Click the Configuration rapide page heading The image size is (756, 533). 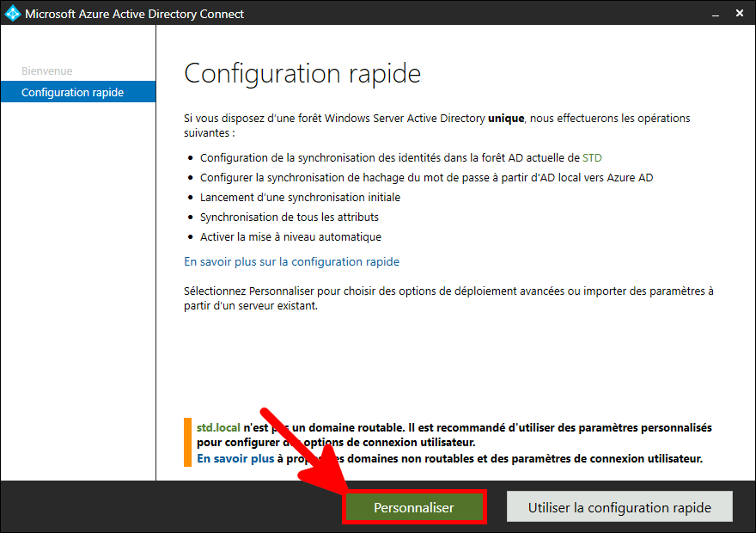coord(302,73)
